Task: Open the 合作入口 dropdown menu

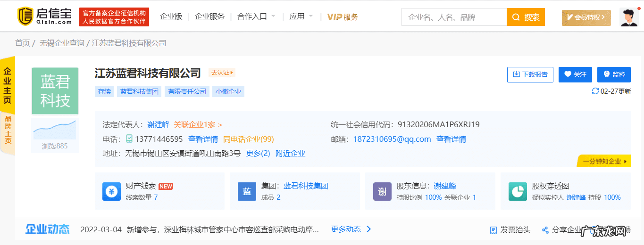Action: click(256, 16)
